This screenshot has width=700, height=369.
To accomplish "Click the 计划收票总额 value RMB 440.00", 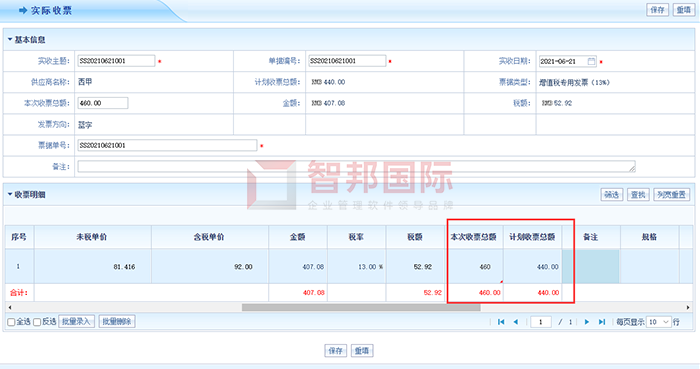I will pyautogui.click(x=328, y=82).
